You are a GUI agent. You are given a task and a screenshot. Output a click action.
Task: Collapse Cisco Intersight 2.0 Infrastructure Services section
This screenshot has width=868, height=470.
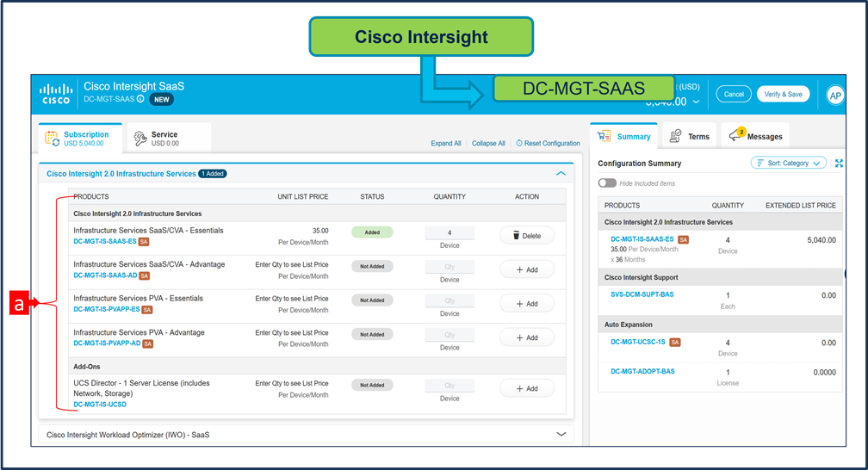point(561,174)
